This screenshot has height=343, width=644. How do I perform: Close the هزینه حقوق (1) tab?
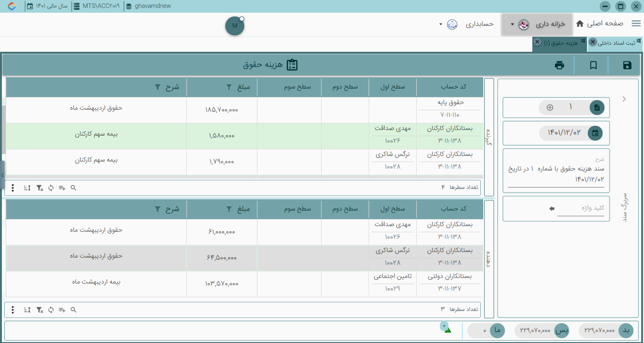537,42
